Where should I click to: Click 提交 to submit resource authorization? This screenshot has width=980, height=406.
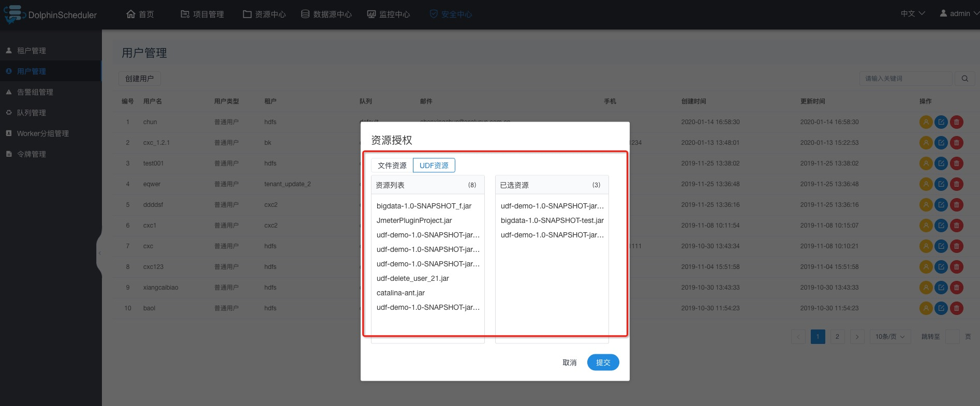tap(603, 363)
